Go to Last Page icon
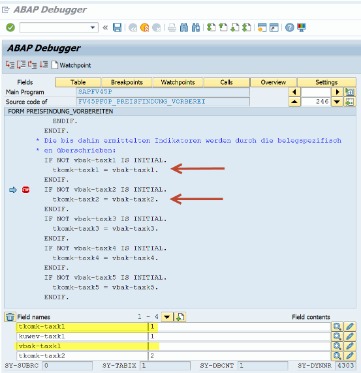This screenshot has width=361, height=373. pos(246,28)
